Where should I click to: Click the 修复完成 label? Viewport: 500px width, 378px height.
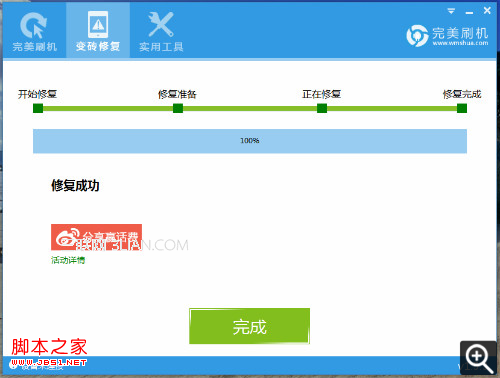click(462, 94)
